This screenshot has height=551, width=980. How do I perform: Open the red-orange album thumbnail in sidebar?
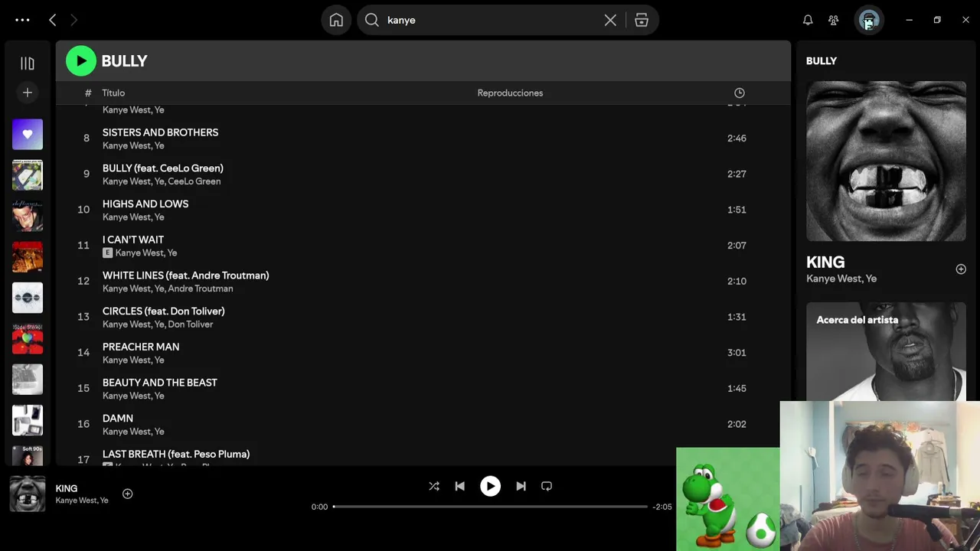pyautogui.click(x=28, y=257)
